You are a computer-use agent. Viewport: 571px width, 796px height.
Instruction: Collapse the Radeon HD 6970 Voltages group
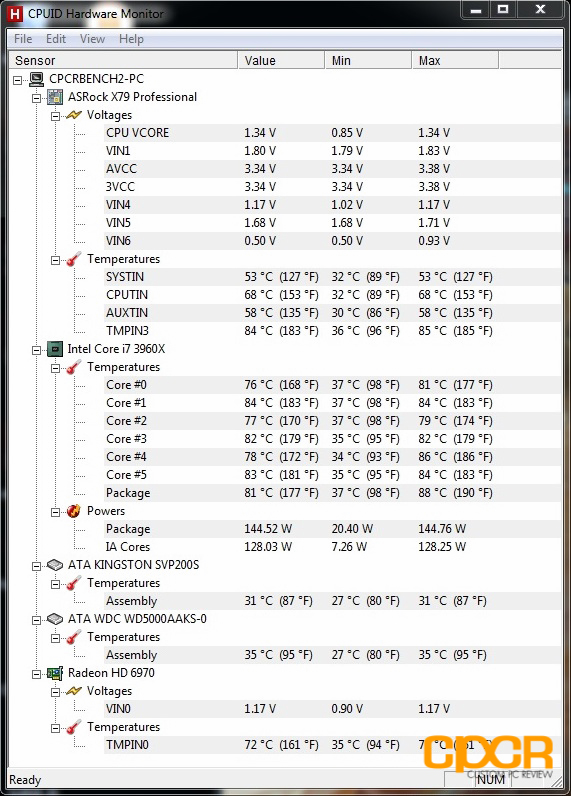click(55, 692)
